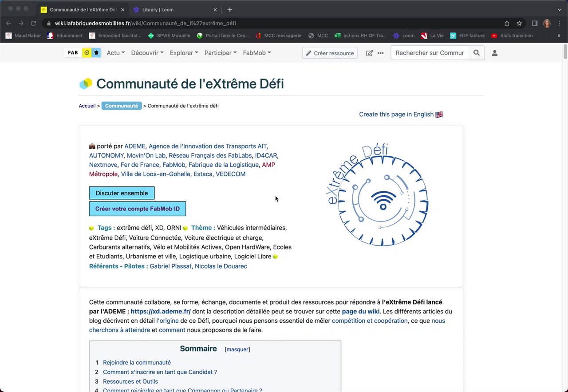This screenshot has width=568, height=392.
Task: Click the page vertical scrollbar
Action: coord(565,51)
